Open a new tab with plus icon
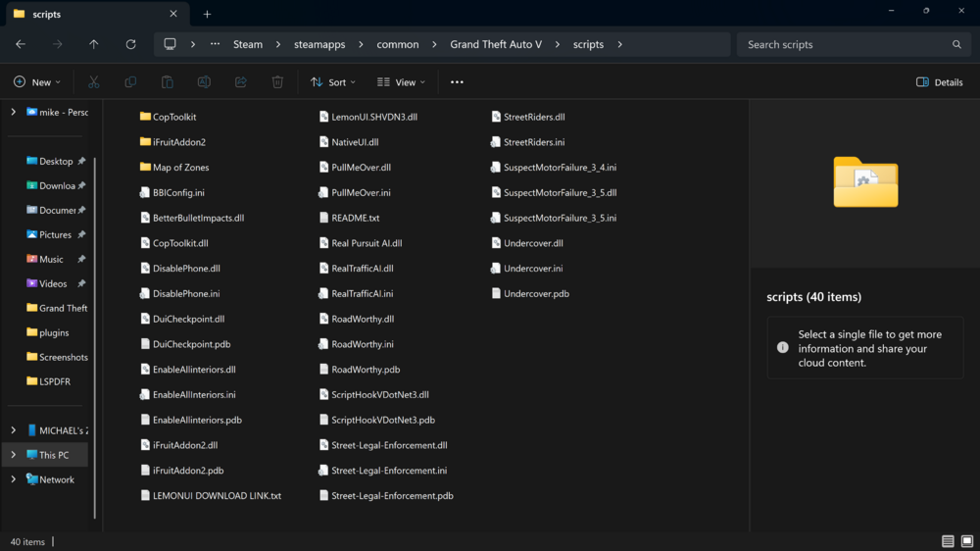Screen dimensions: 980x551 207,14
